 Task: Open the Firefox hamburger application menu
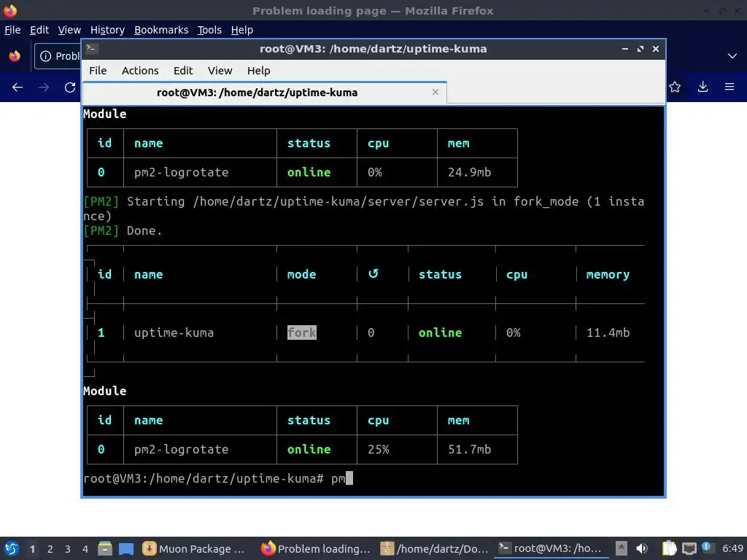(x=729, y=87)
